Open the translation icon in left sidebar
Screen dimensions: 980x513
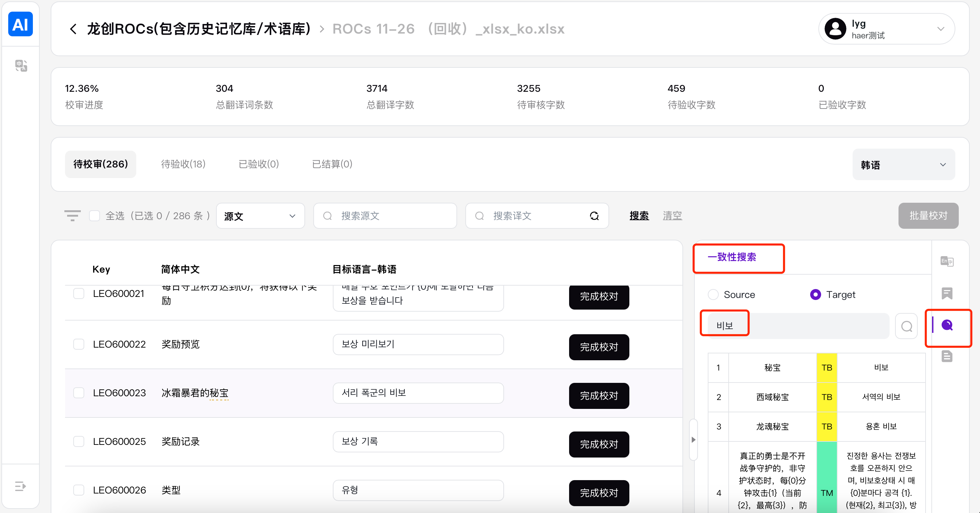21,65
